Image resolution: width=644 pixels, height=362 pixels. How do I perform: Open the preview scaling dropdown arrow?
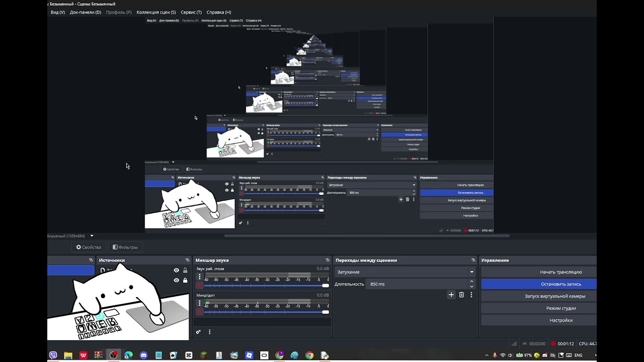[92, 236]
